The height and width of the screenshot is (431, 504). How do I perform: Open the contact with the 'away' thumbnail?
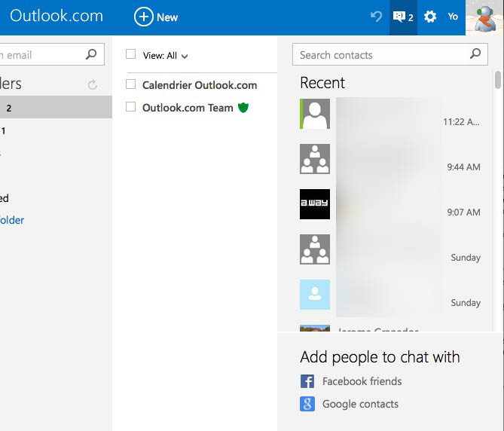pyautogui.click(x=315, y=204)
